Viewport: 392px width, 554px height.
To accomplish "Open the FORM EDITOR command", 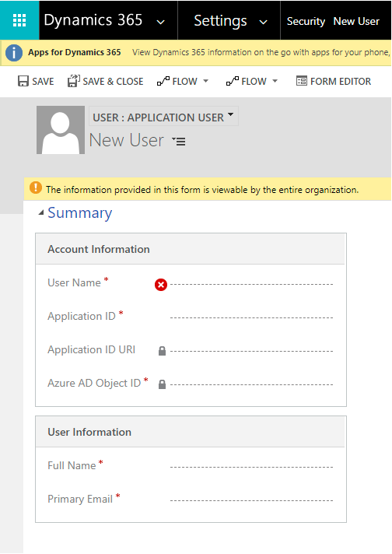I will coord(341,81).
